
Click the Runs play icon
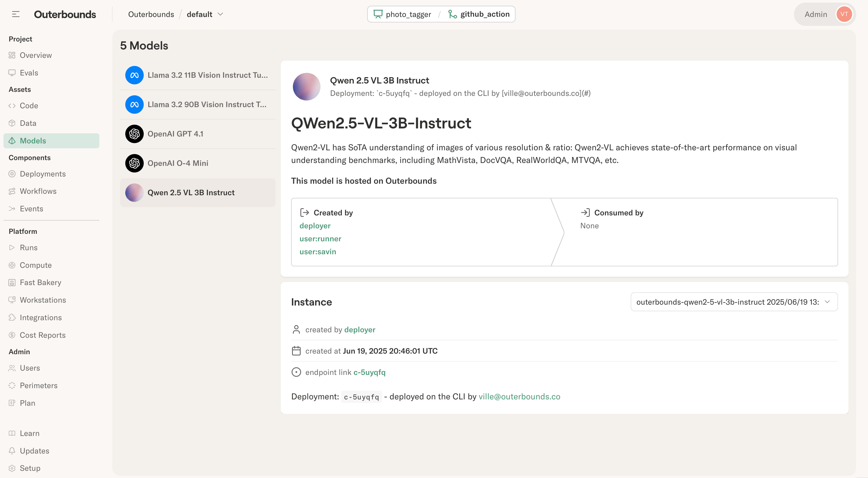[x=12, y=248]
